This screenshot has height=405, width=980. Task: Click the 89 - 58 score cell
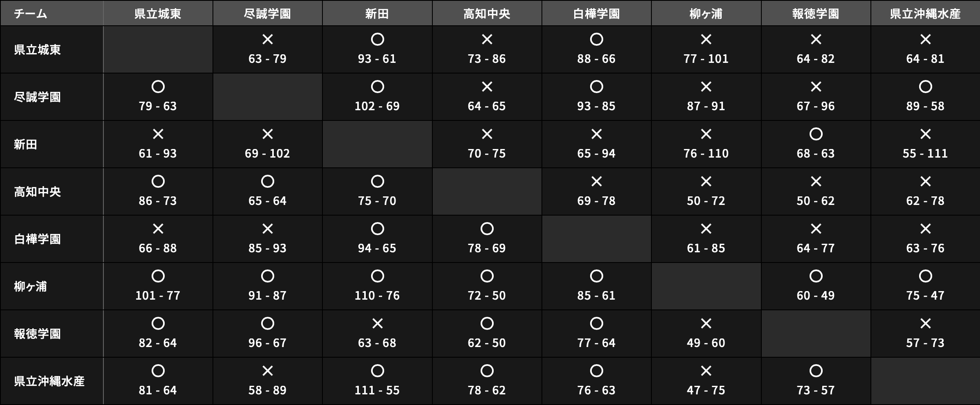coord(925,106)
